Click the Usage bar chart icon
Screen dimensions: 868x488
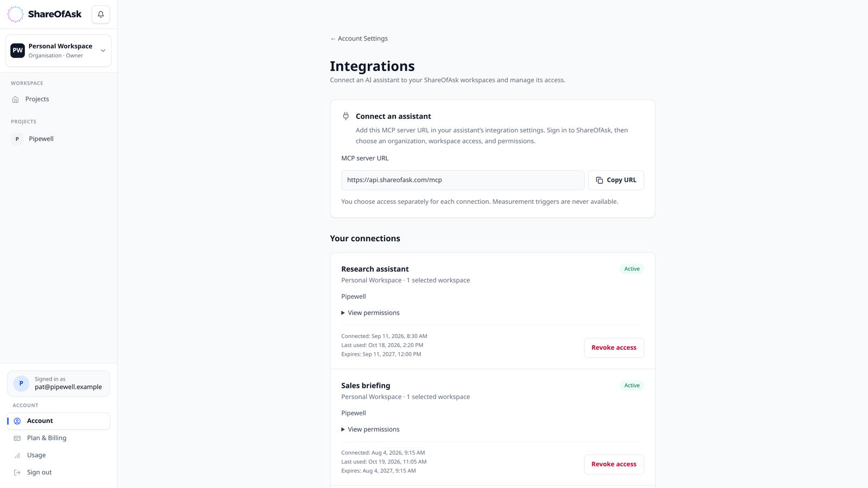pyautogui.click(x=17, y=455)
